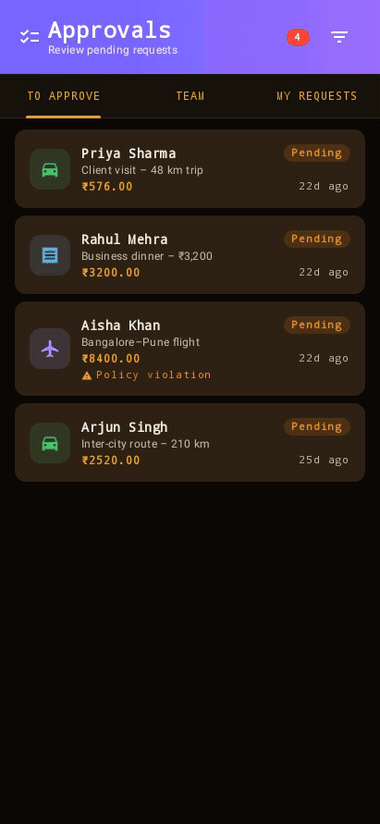This screenshot has width=380, height=824.
Task: Open Arjun Singh's inter-city route request
Action: pos(190,442)
